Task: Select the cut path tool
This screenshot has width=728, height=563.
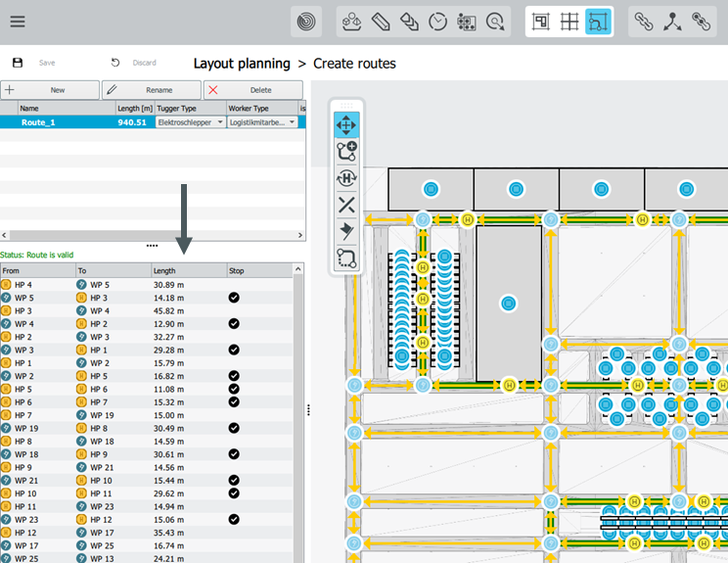Action: coord(346,205)
